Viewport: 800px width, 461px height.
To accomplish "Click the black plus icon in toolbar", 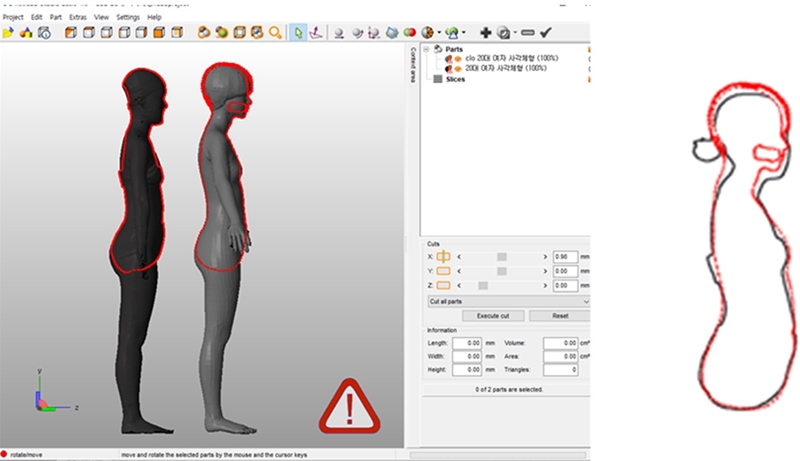I will pos(486,32).
